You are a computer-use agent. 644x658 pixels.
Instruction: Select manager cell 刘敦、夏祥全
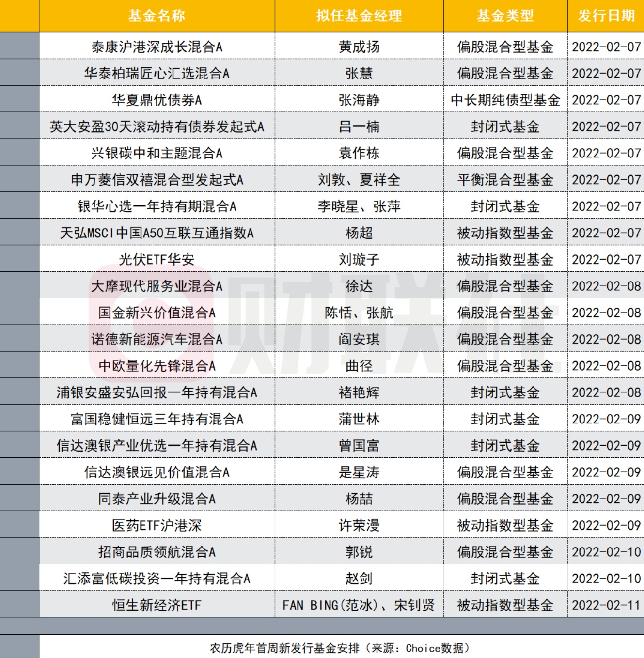coord(359,180)
